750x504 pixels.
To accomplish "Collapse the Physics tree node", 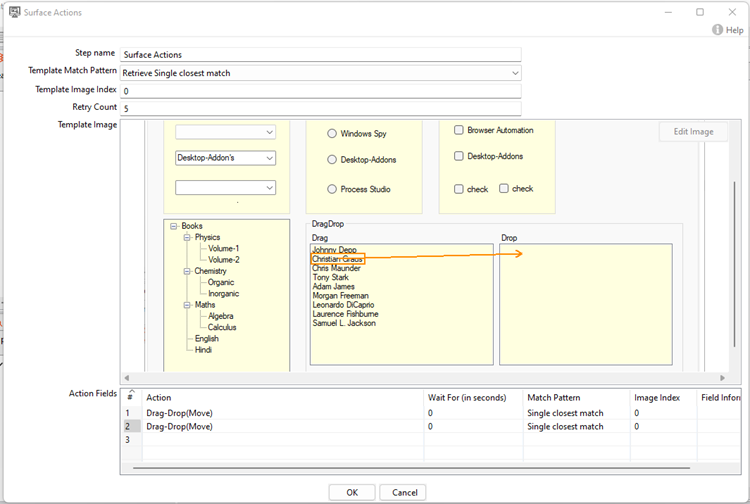I will pos(186,238).
